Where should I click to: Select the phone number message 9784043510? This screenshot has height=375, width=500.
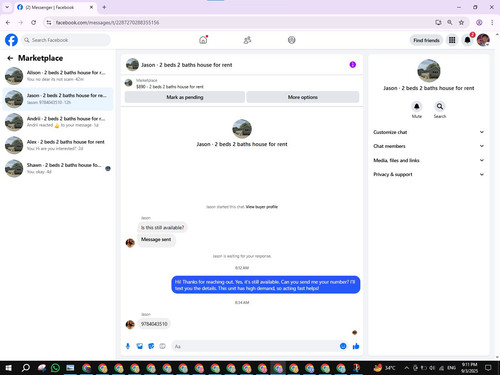(154, 324)
